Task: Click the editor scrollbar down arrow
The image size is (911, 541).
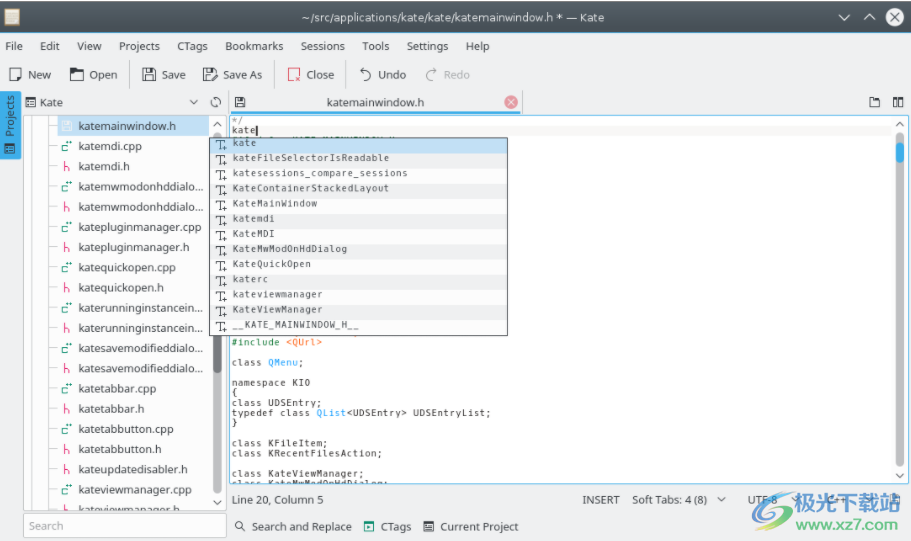Action: coord(899,475)
